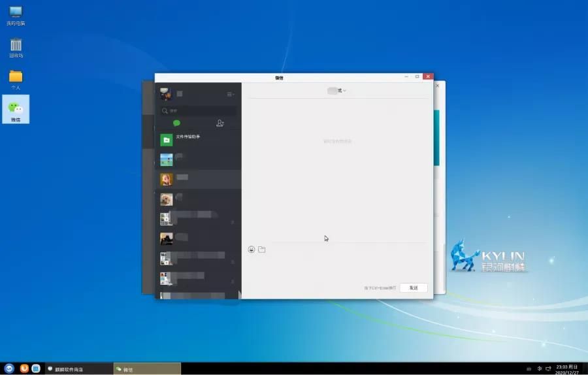Viewport: 588px width, 375px height.
Task: Open the Recycle Bin desktop icon
Action: (16, 47)
